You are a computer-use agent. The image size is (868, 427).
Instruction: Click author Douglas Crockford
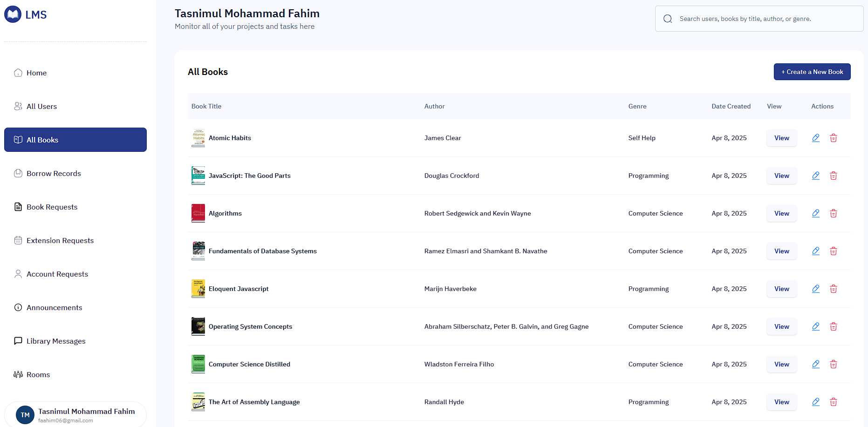pyautogui.click(x=451, y=176)
